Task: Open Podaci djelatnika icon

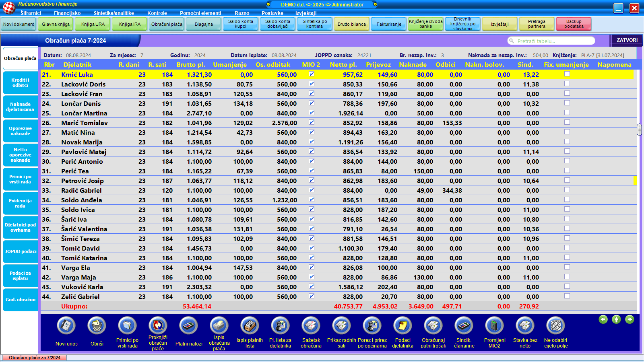Action: click(402, 326)
